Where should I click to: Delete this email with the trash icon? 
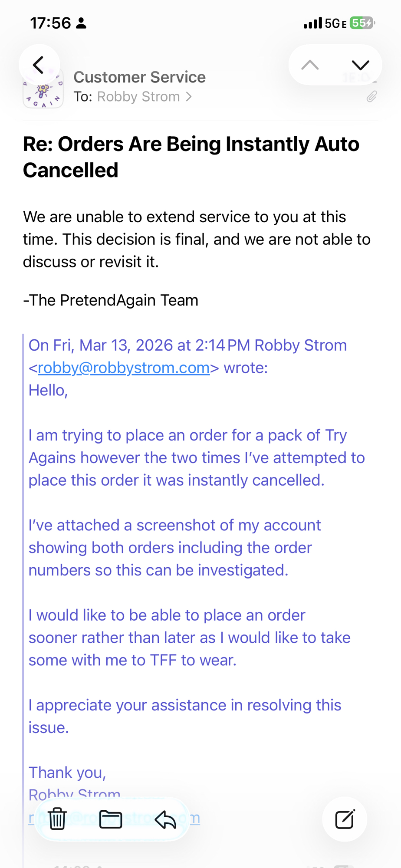(x=57, y=819)
